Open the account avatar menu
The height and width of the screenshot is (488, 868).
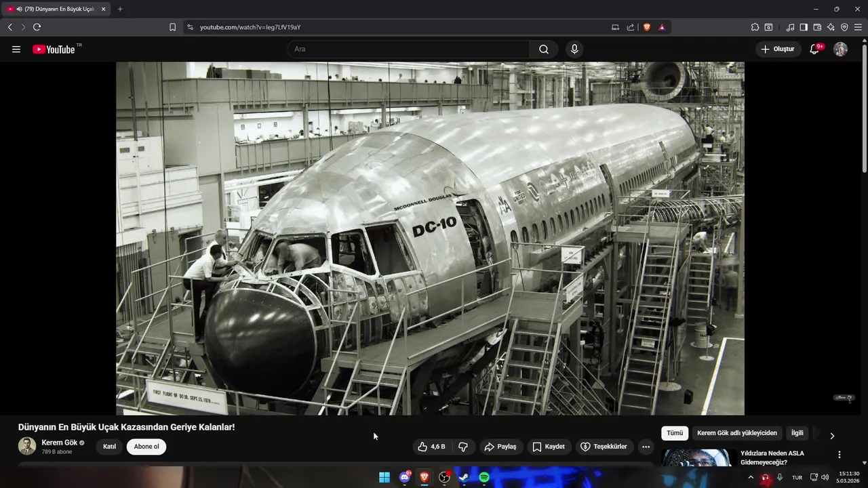840,49
